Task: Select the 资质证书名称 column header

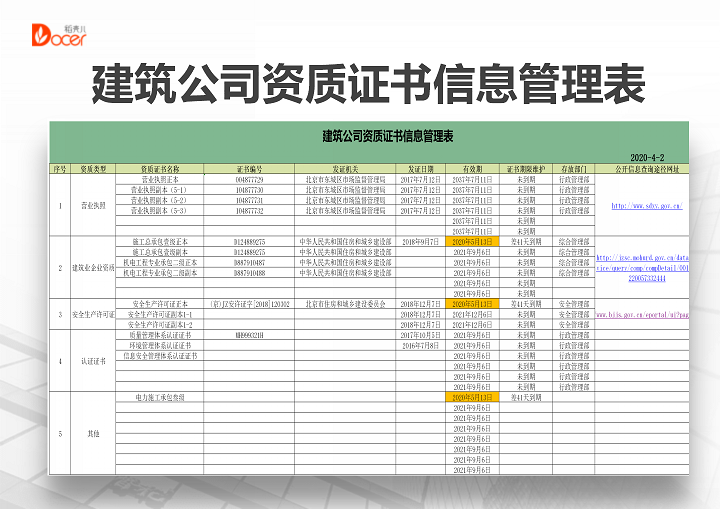Action: click(x=160, y=169)
